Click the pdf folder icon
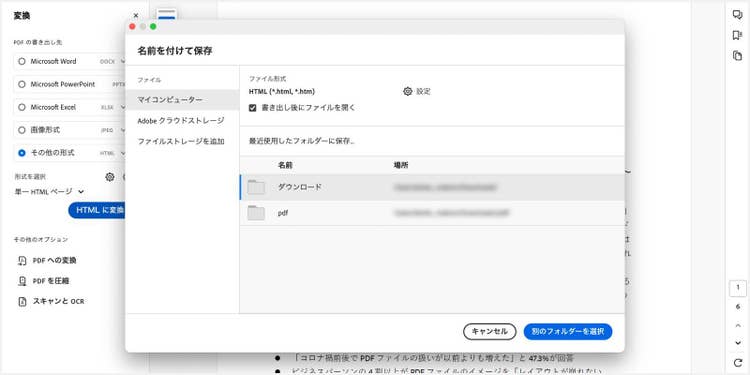 click(x=256, y=213)
